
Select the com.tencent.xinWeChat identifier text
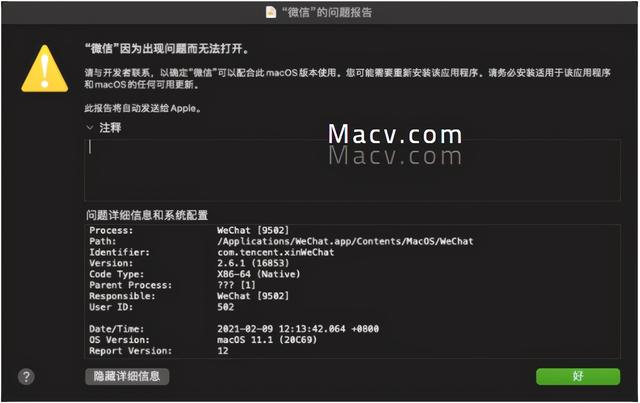(x=276, y=252)
